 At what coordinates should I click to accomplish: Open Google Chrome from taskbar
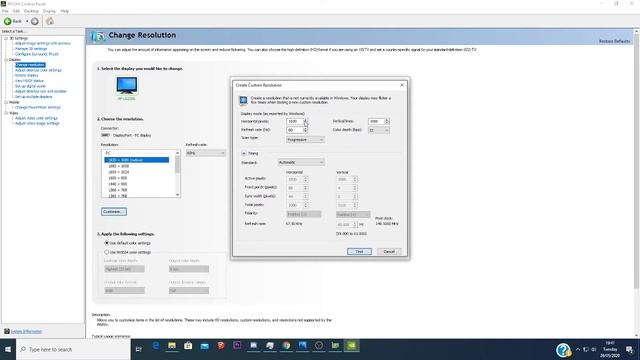(286, 346)
